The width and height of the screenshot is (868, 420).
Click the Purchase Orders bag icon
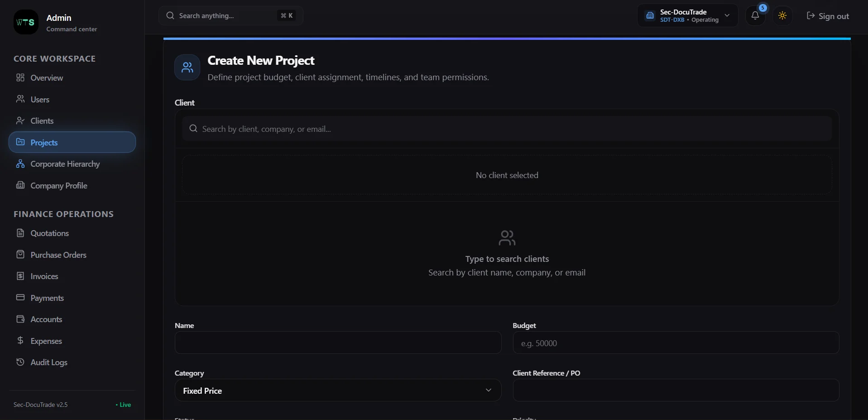(x=20, y=255)
